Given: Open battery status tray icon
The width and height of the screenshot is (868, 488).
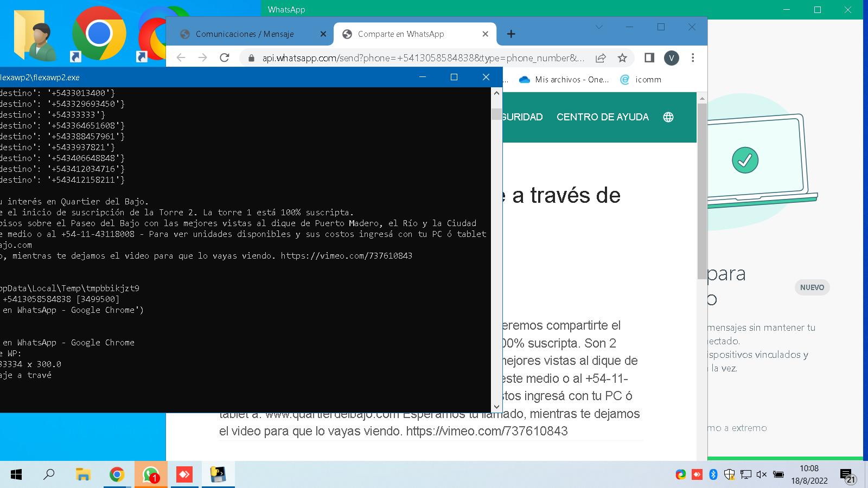Looking at the screenshot, I should click(x=778, y=474).
